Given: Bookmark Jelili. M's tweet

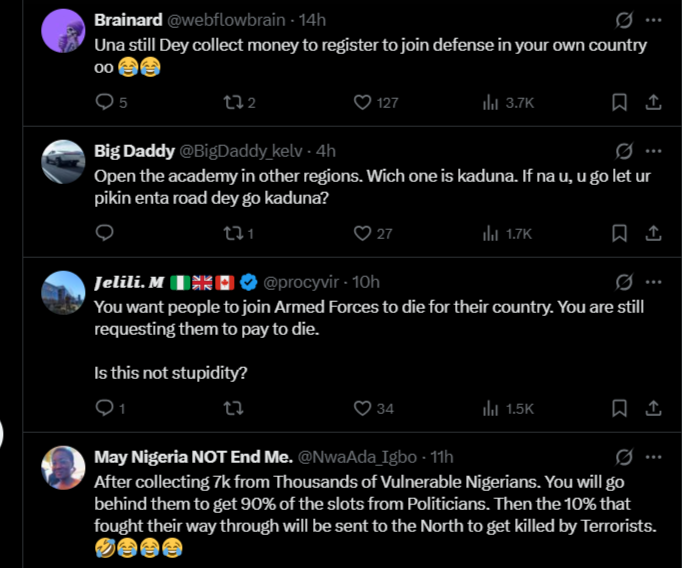Looking at the screenshot, I should (x=619, y=408).
